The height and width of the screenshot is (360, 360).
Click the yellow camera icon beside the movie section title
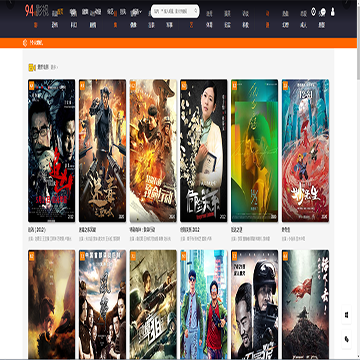pyautogui.click(x=32, y=67)
